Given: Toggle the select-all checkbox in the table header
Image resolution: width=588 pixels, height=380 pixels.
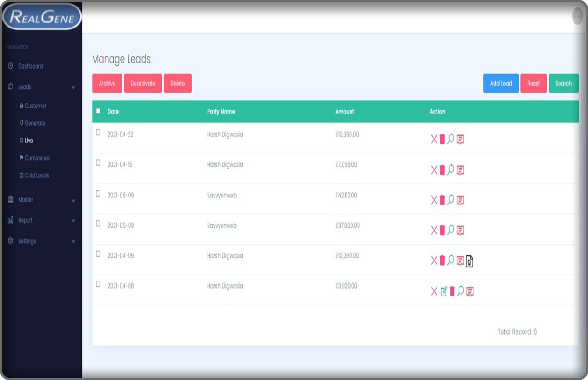Looking at the screenshot, I should click(98, 111).
